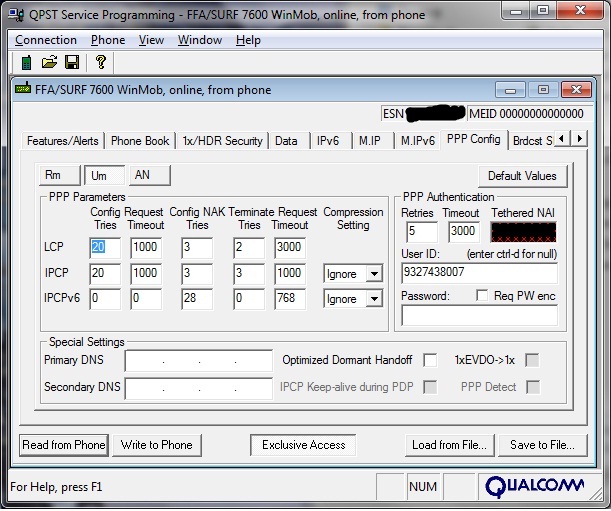This screenshot has width=611, height=511.
Task: Click LCP Terminate Request Timeout field
Action: point(290,248)
